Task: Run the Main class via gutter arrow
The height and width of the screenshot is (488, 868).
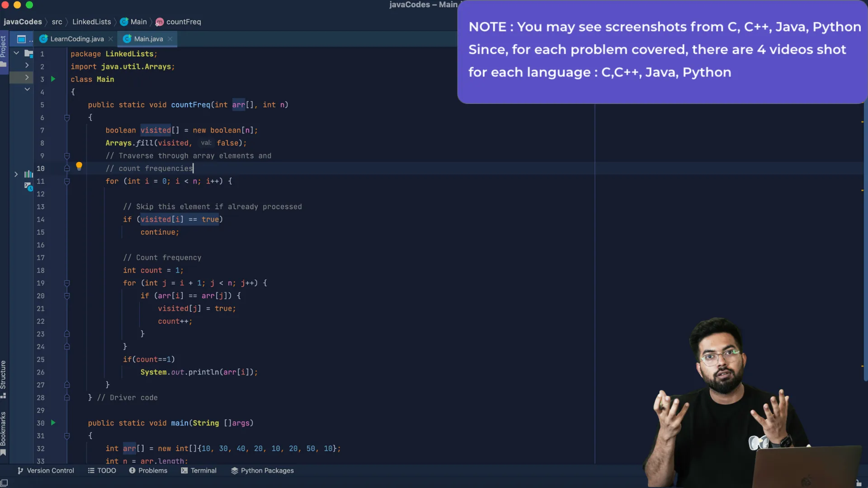Action: (x=53, y=79)
